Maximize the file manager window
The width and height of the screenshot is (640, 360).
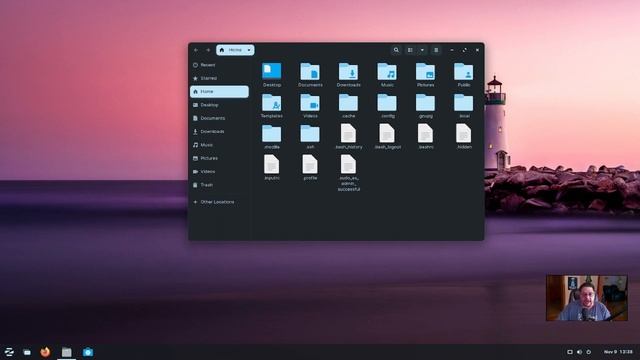[x=464, y=50]
